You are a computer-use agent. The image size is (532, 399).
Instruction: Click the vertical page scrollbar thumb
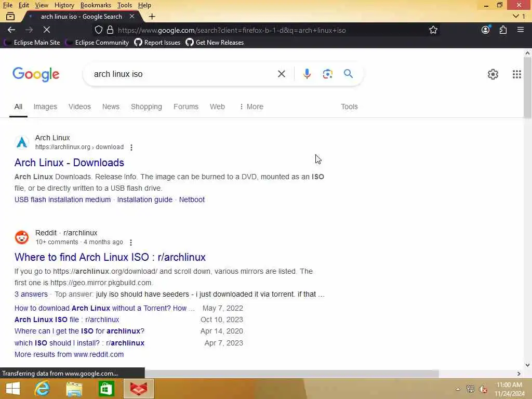pos(527,87)
